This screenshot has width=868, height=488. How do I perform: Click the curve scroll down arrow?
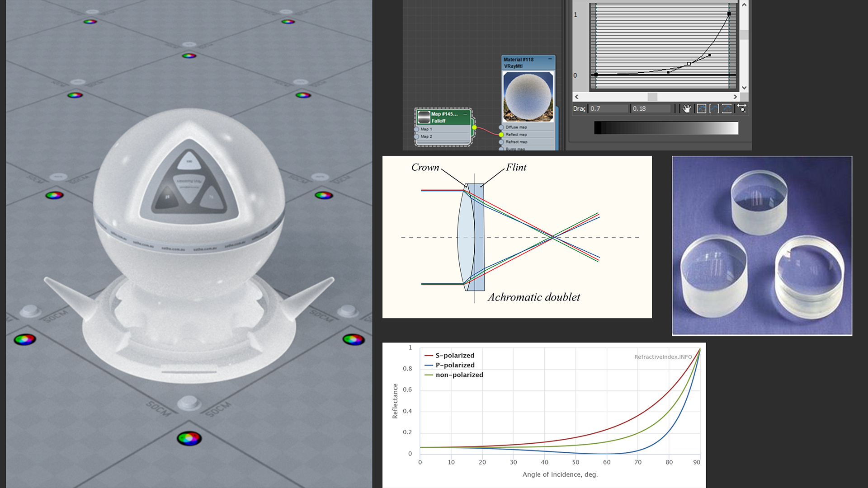click(744, 88)
